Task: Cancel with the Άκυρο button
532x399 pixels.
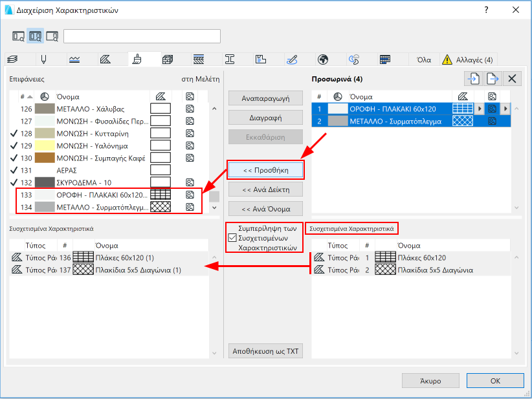Action: click(x=430, y=381)
